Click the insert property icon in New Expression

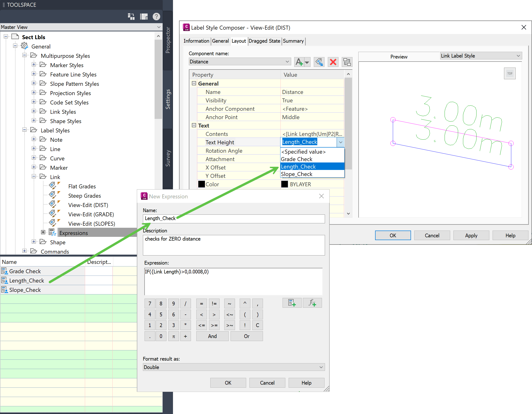[x=292, y=303]
